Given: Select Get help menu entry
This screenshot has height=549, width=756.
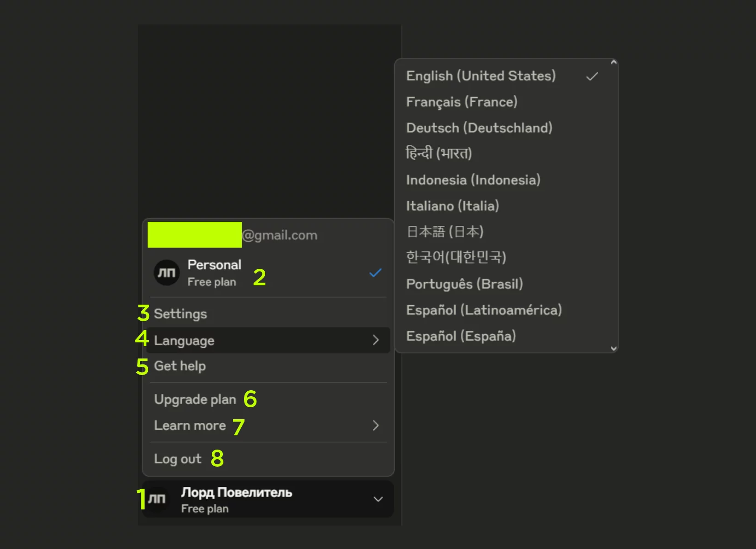Looking at the screenshot, I should point(180,366).
